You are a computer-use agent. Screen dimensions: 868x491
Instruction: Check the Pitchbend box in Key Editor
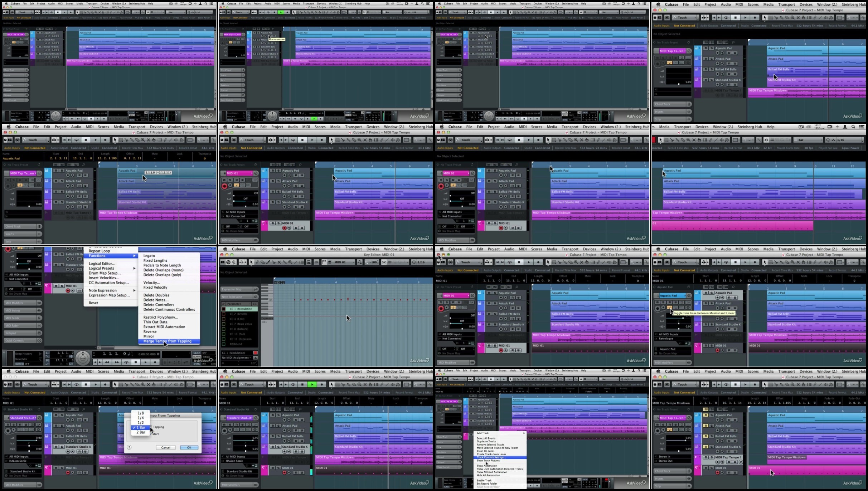point(224,344)
